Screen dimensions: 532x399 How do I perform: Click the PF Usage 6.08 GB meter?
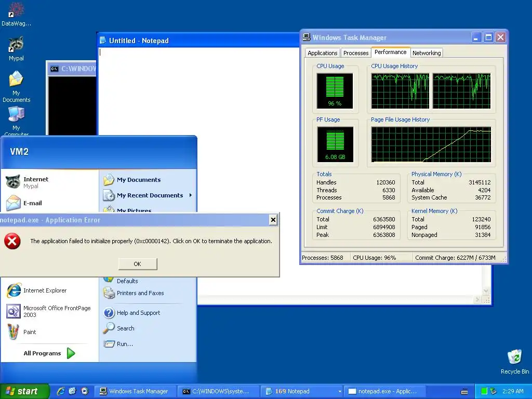point(335,144)
